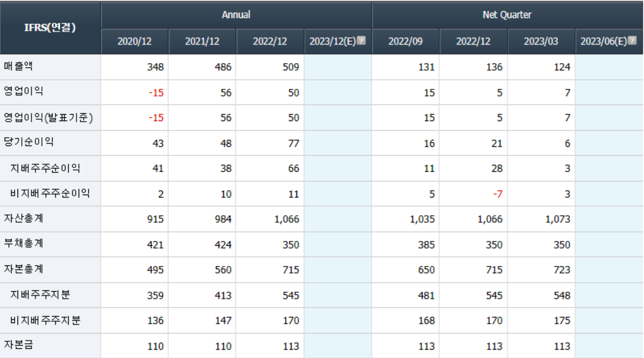This screenshot has height=358, width=644.
Task: Click 지배주주순이익 value 41
Action: click(x=158, y=169)
